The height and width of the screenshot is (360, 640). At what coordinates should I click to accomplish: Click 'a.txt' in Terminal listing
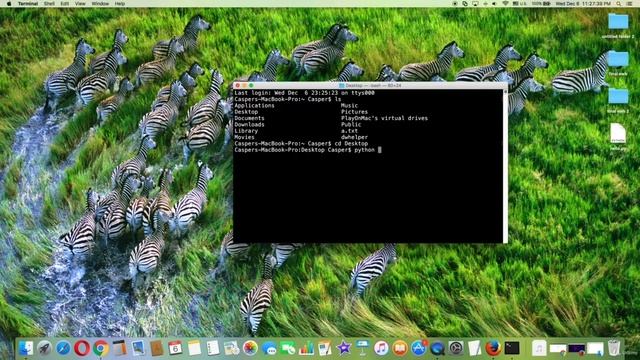click(349, 131)
